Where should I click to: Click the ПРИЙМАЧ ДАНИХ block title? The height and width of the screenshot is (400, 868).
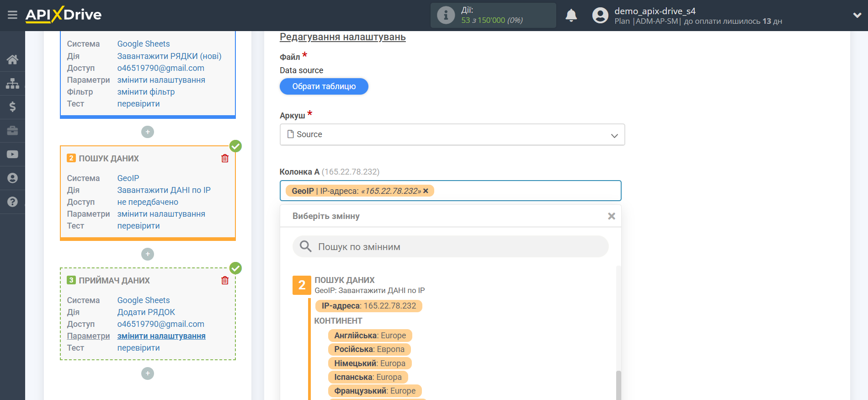click(114, 280)
